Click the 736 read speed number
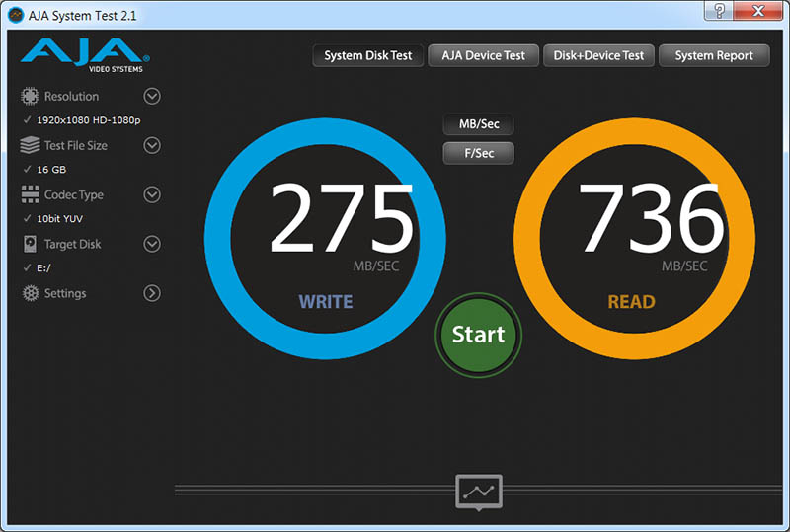Screen dimensions: 790x532 pyautogui.click(x=652, y=218)
